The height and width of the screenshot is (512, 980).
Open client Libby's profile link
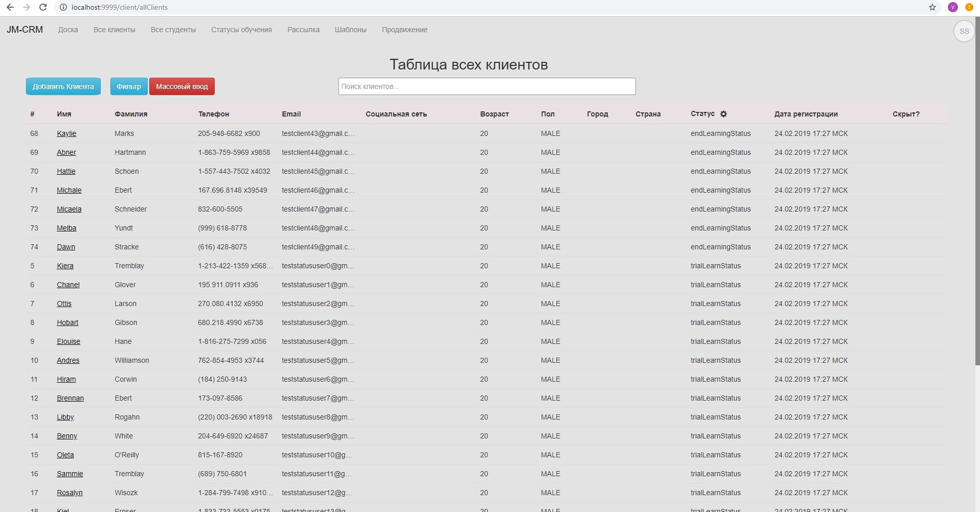(x=65, y=417)
